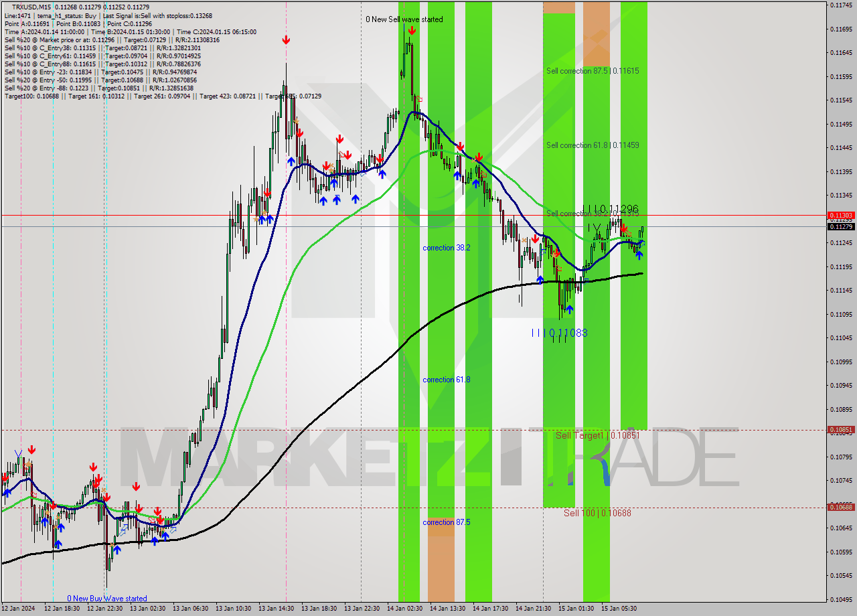Click the '14 Jan 17:30' time axis label

(x=490, y=609)
